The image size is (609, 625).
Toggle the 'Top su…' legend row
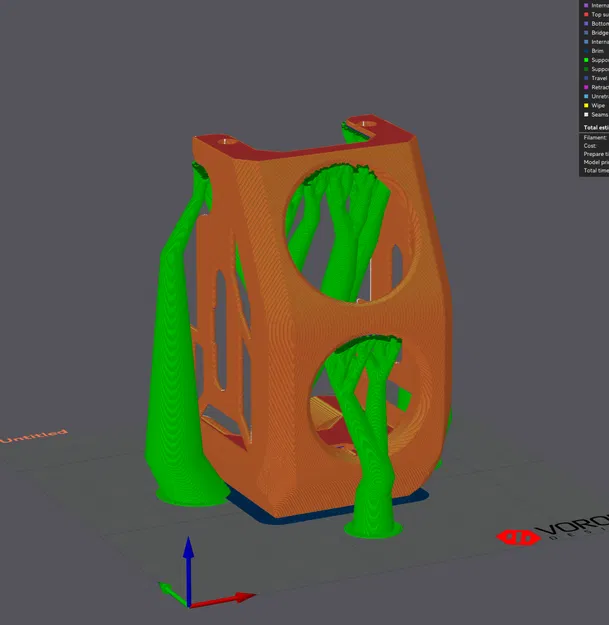(596, 15)
